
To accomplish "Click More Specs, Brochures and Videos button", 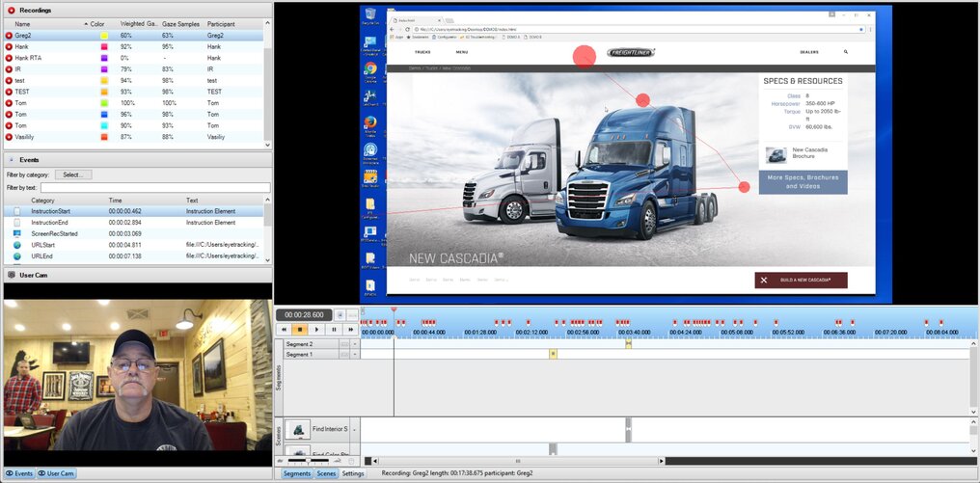I will pyautogui.click(x=803, y=182).
